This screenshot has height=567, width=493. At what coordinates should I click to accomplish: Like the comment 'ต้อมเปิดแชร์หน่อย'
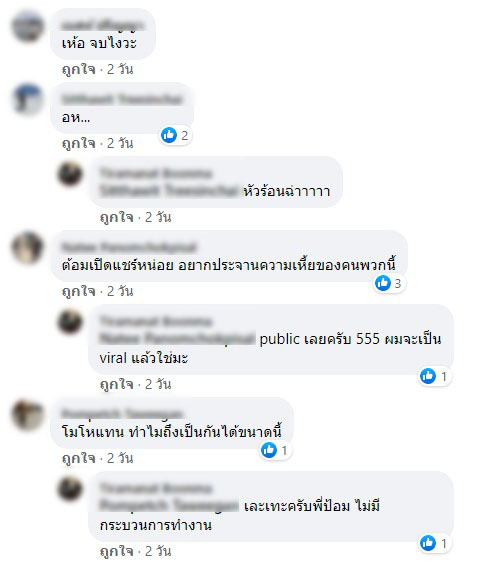(78, 291)
